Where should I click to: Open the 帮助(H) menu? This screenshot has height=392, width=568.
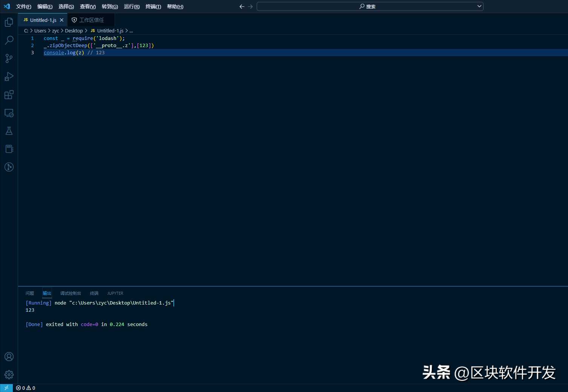coord(175,6)
